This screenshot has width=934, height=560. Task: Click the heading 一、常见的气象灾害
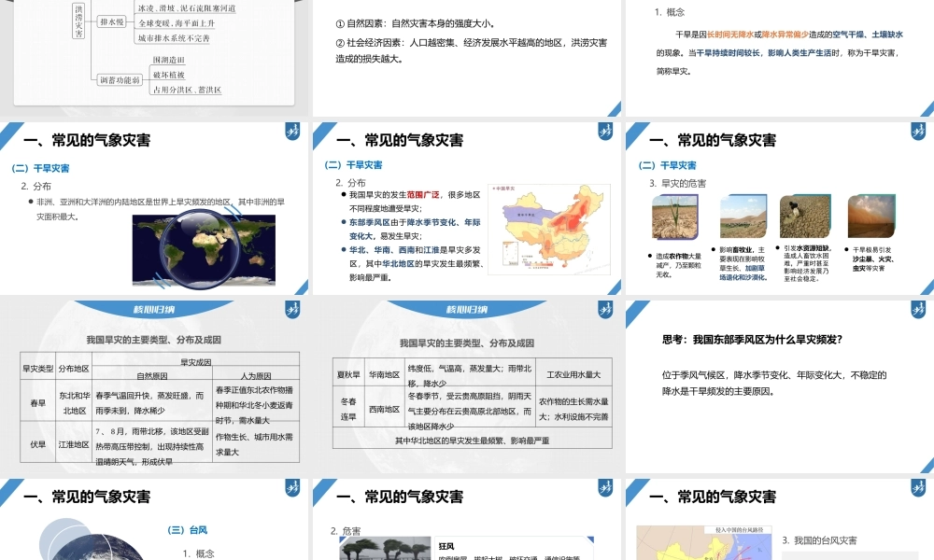point(86,140)
